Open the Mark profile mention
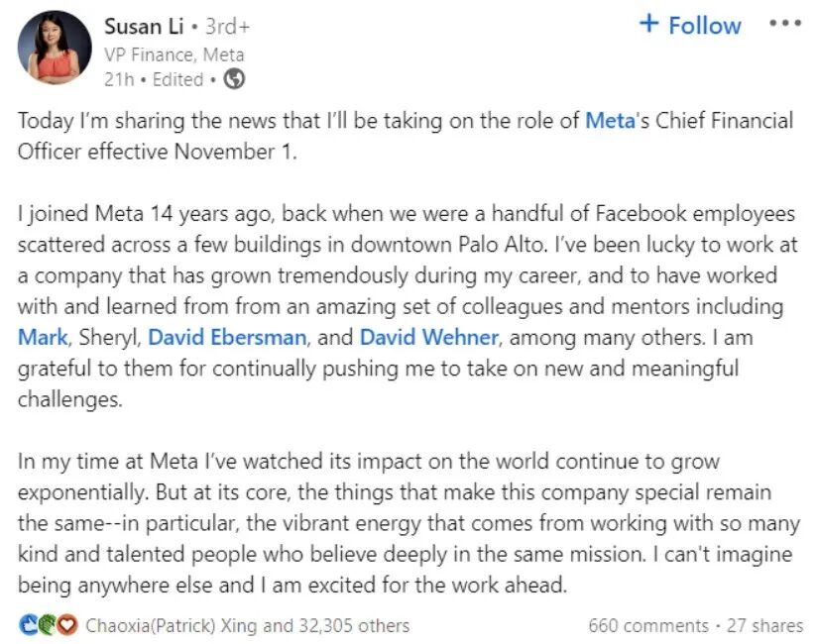Image resolution: width=817 pixels, height=644 pixels. tap(43, 338)
